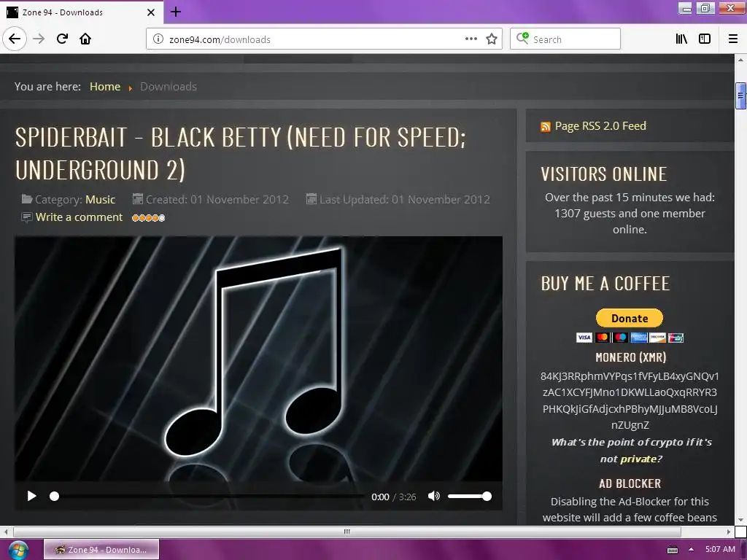Screen dimensions: 747x560
Task: Click the orange RSS feed icon
Action: pos(546,127)
